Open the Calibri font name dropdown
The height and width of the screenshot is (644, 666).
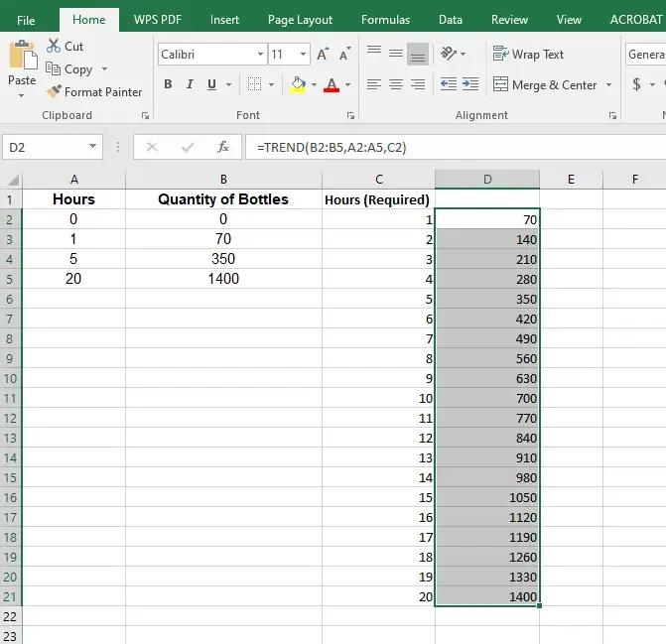tap(261, 55)
